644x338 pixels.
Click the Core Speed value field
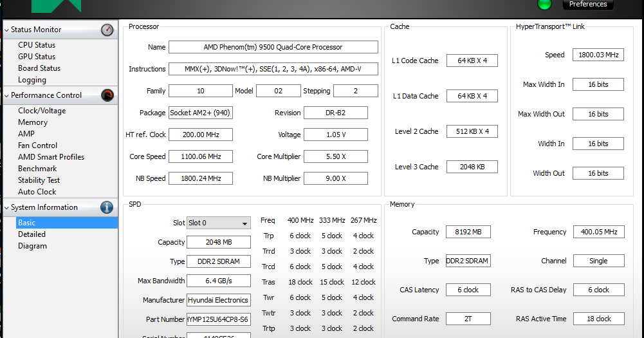click(201, 156)
